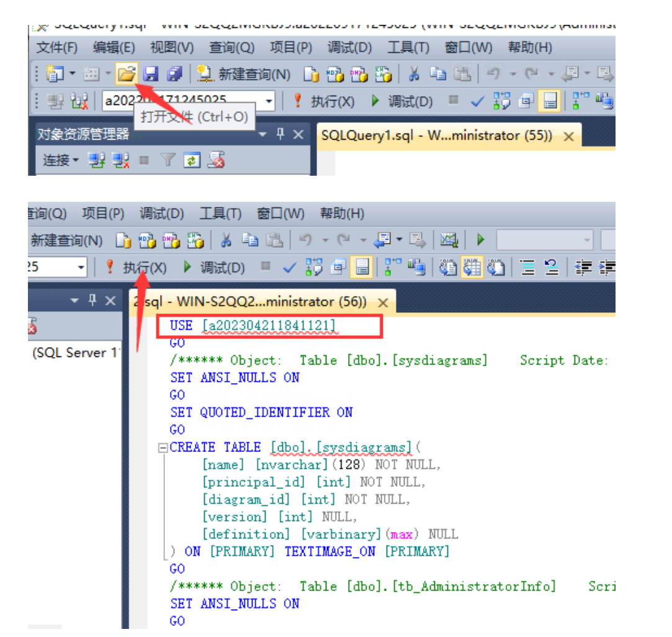Close the 2.sql query tab
The width and height of the screenshot is (672, 637).
[x=383, y=302]
